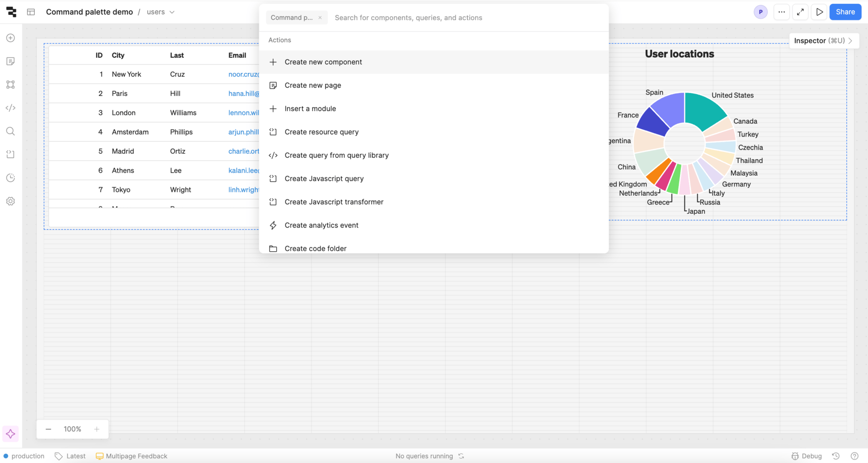Select Create query from query library
Screen dimensions: 868x463
coord(434,155)
